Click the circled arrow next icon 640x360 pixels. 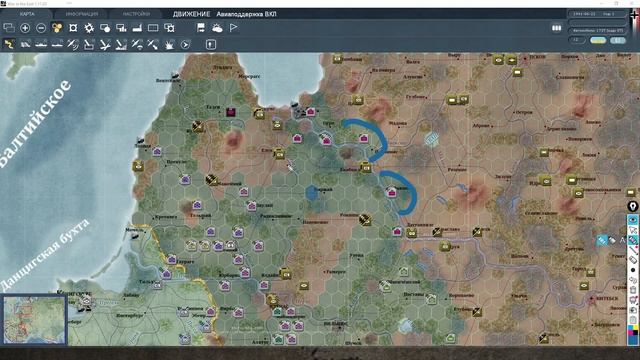tap(185, 44)
